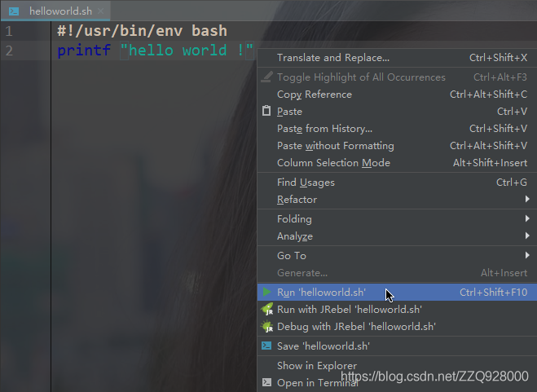
Task: Expand the Folding submenu arrow
Action: (527, 219)
